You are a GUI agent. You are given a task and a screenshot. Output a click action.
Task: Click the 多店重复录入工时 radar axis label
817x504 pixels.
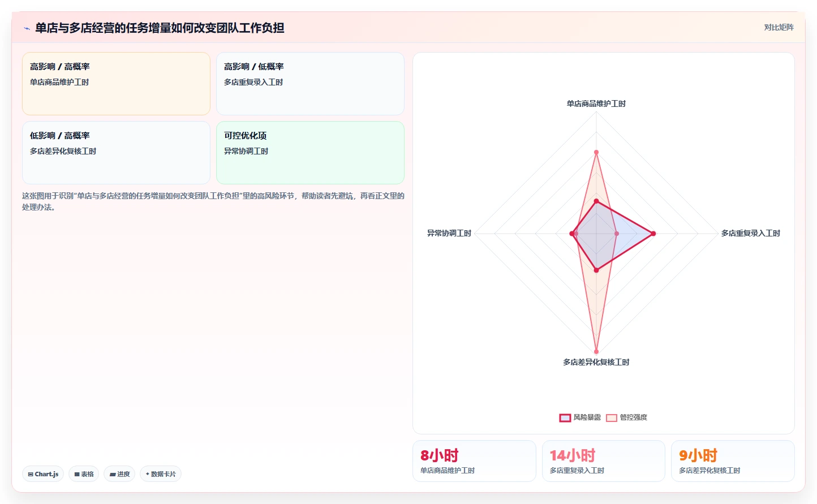(750, 233)
